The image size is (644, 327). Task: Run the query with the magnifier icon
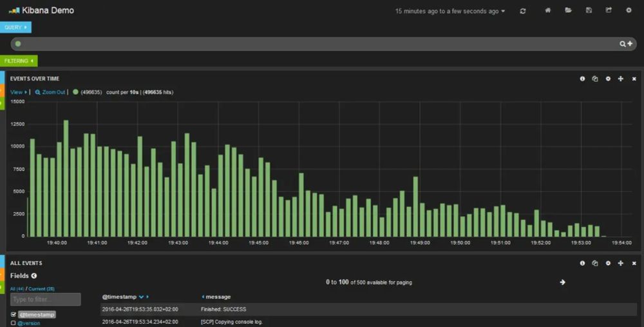pyautogui.click(x=623, y=44)
